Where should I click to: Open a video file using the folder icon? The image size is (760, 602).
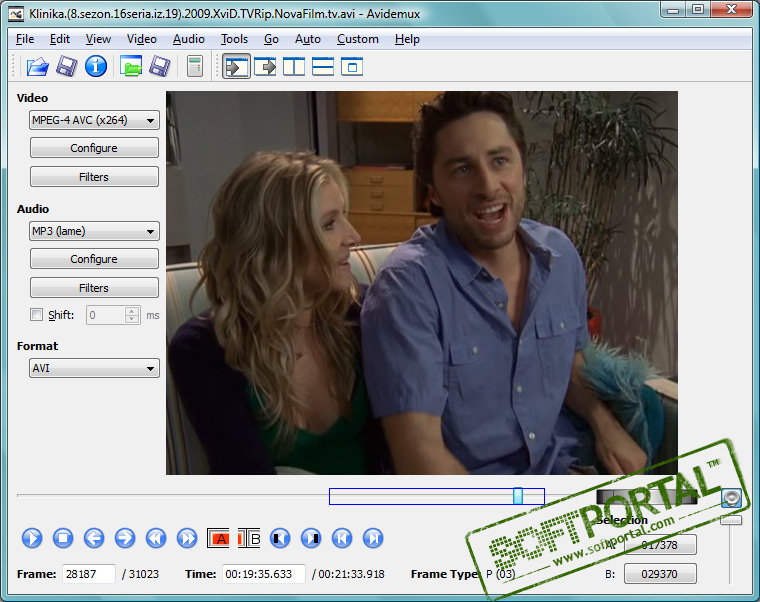[37, 66]
